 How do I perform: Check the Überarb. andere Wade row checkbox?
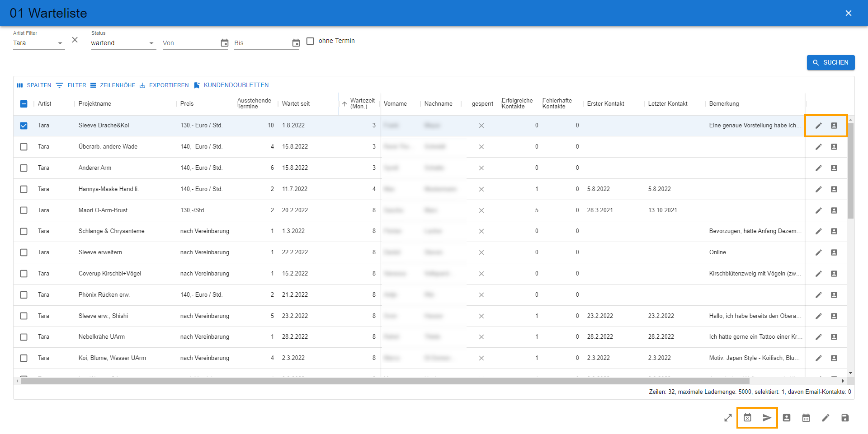click(x=24, y=147)
